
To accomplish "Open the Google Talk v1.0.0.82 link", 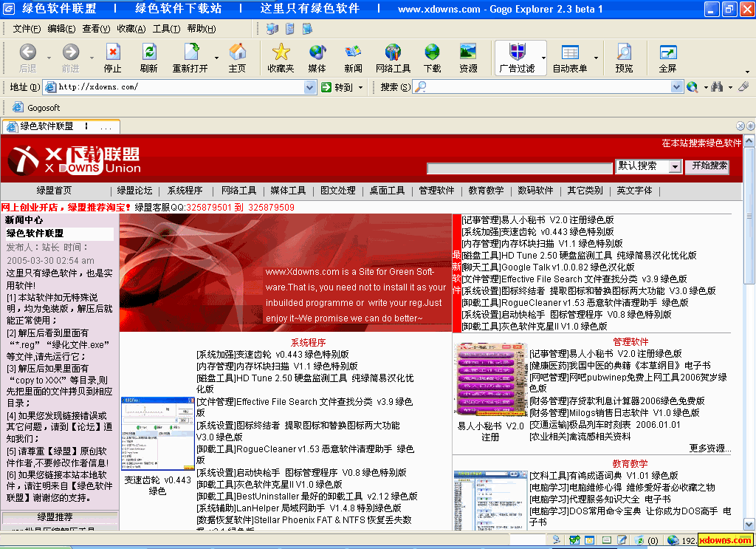I will pos(549,267).
